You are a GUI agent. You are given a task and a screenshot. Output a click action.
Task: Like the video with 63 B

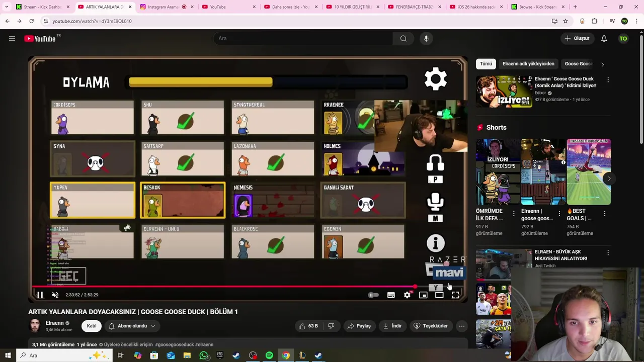(308, 326)
